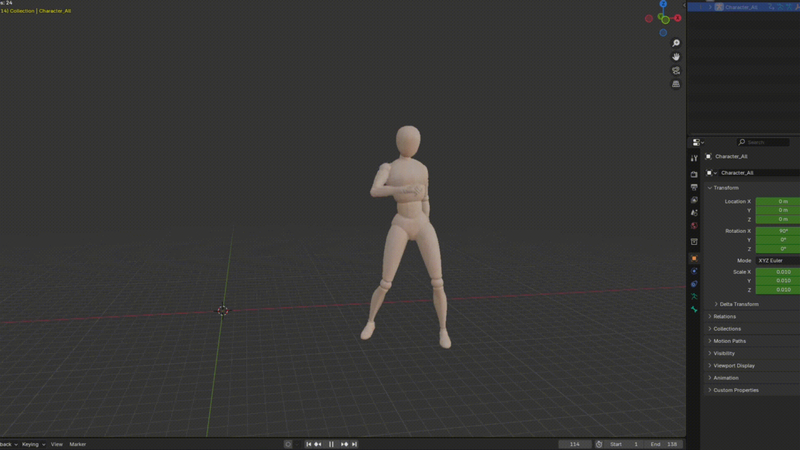Screen dimensions: 800x450
Task: Open the rotation Mode XYZ Euler dropdown
Action: 777,260
